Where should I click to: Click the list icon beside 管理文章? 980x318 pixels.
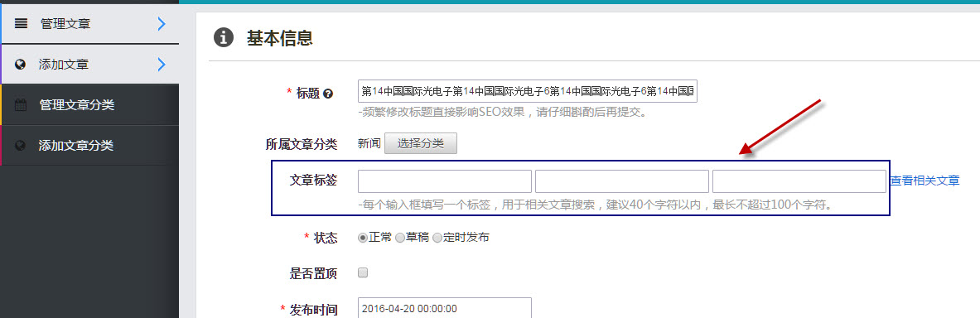22,24
